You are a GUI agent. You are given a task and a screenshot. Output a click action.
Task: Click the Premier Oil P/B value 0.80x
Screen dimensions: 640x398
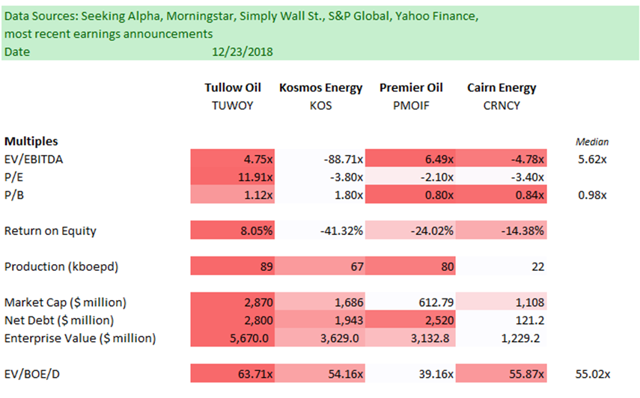click(410, 195)
